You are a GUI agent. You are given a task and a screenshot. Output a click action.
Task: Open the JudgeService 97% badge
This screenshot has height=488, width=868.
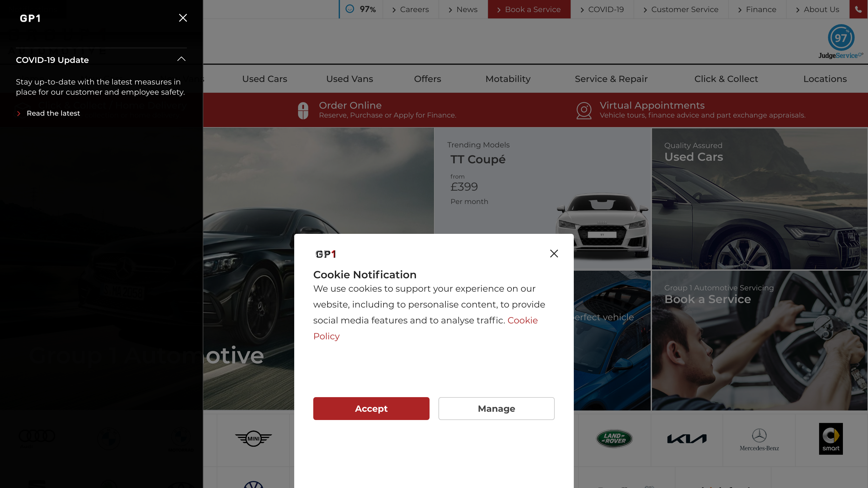click(x=841, y=41)
